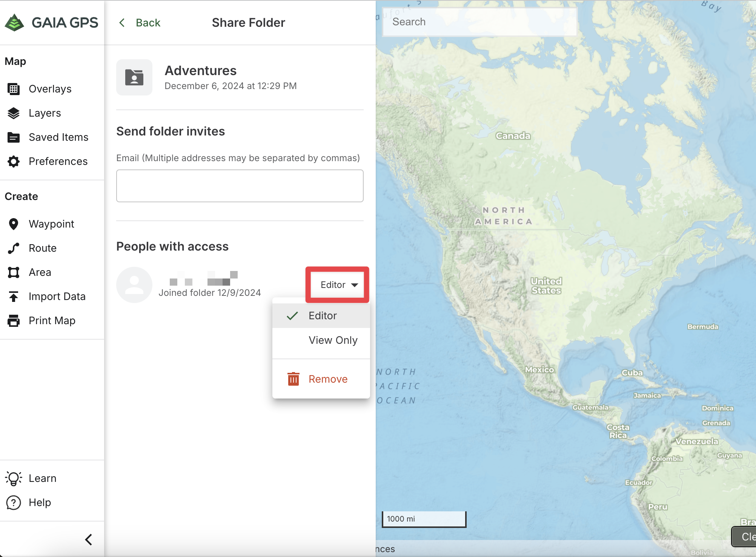Open the Print Map option
This screenshot has height=557, width=756.
click(52, 320)
